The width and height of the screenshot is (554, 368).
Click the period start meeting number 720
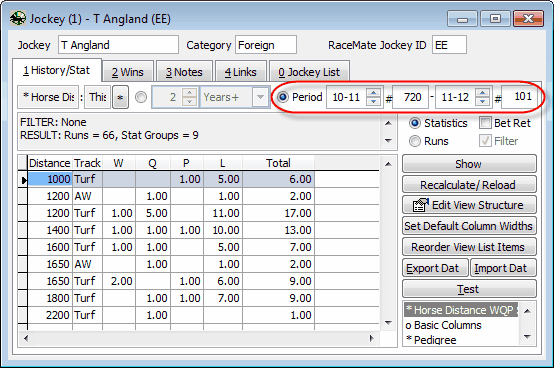pyautogui.click(x=411, y=97)
